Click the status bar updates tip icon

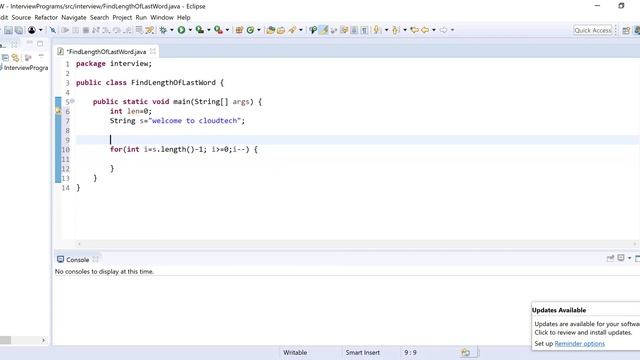point(466,353)
